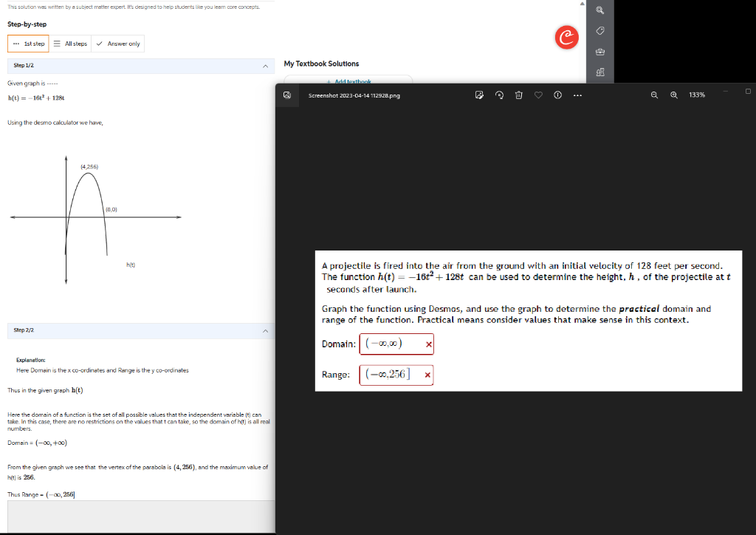Toggle favorite heart on the screenshot
Image resolution: width=756 pixels, height=535 pixels.
(538, 95)
